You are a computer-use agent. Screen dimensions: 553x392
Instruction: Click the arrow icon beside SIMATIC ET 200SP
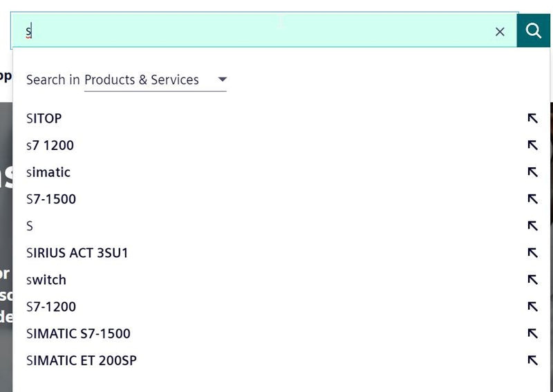point(532,360)
